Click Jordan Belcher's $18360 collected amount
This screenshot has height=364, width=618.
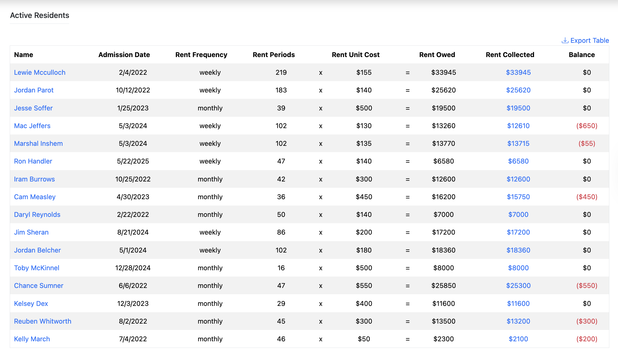pyautogui.click(x=518, y=250)
